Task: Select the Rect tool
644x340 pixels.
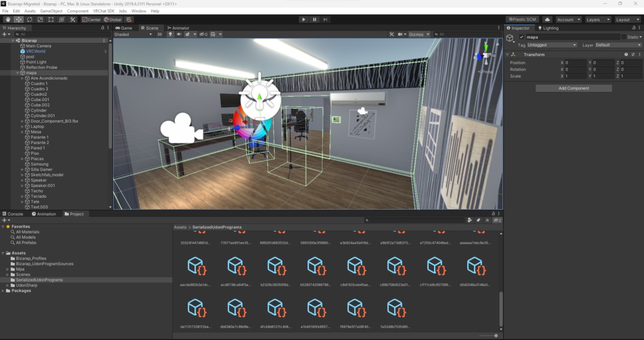Action: tap(51, 20)
